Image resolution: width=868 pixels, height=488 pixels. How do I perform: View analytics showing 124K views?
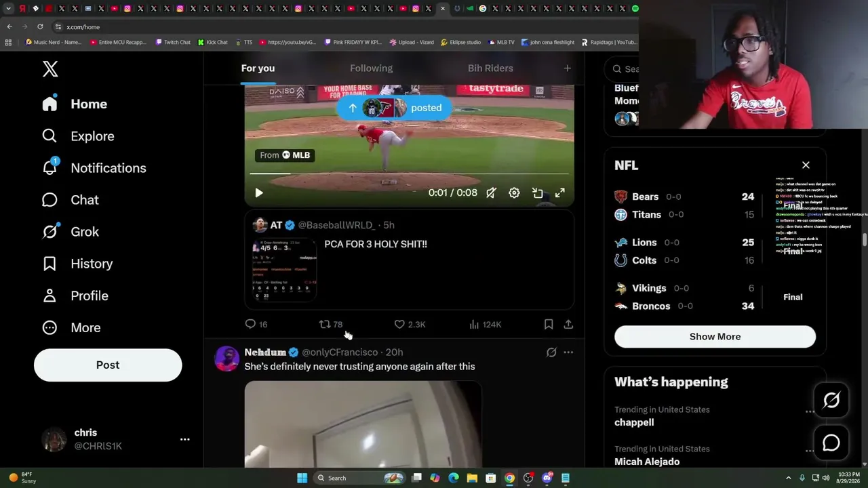click(485, 325)
